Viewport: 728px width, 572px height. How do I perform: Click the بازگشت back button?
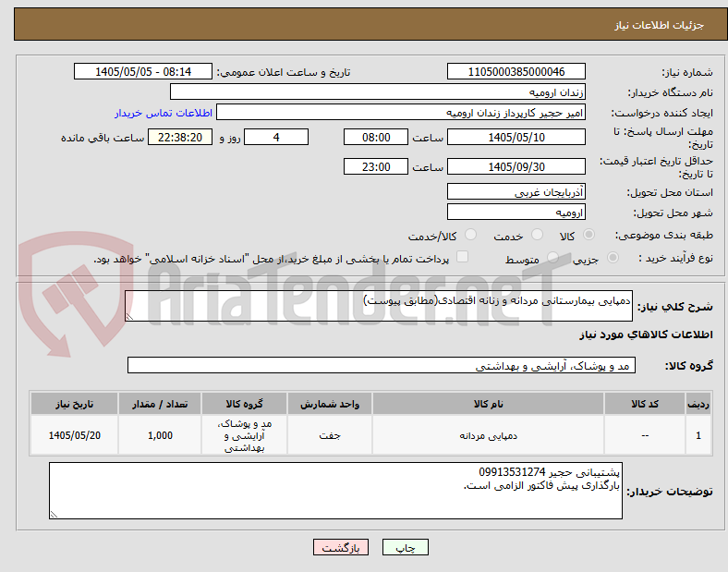point(341,547)
